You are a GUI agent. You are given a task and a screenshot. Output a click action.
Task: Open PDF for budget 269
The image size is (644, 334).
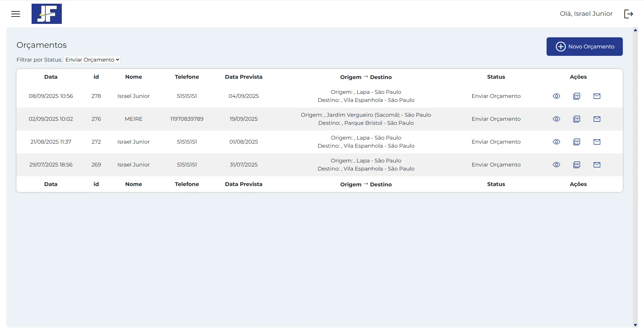click(576, 165)
